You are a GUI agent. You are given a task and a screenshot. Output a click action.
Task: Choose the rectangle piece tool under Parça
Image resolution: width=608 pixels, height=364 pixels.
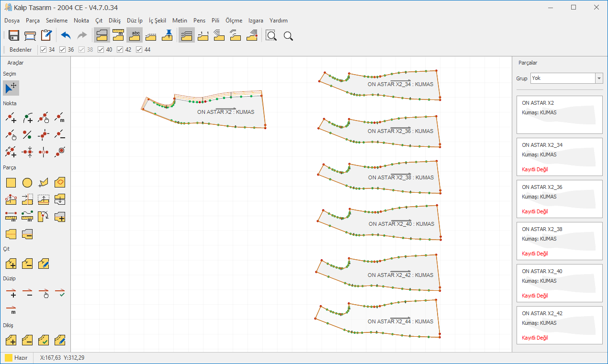pyautogui.click(x=11, y=182)
